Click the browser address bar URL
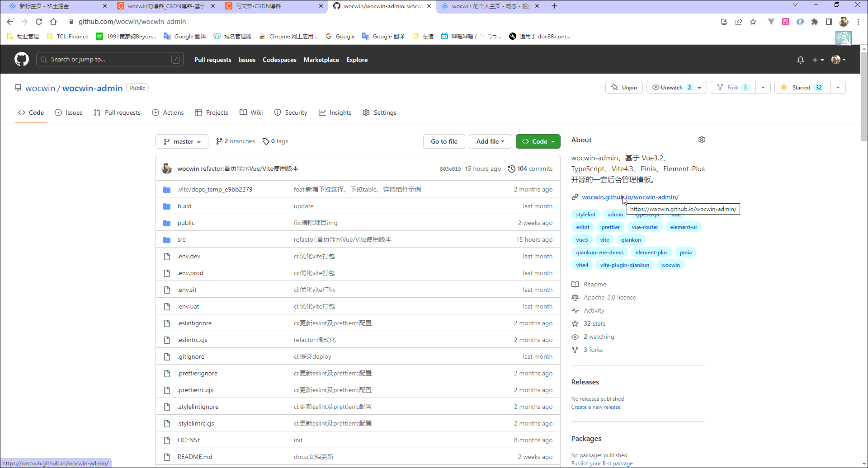The width and height of the screenshot is (868, 468). pyautogui.click(x=132, y=22)
